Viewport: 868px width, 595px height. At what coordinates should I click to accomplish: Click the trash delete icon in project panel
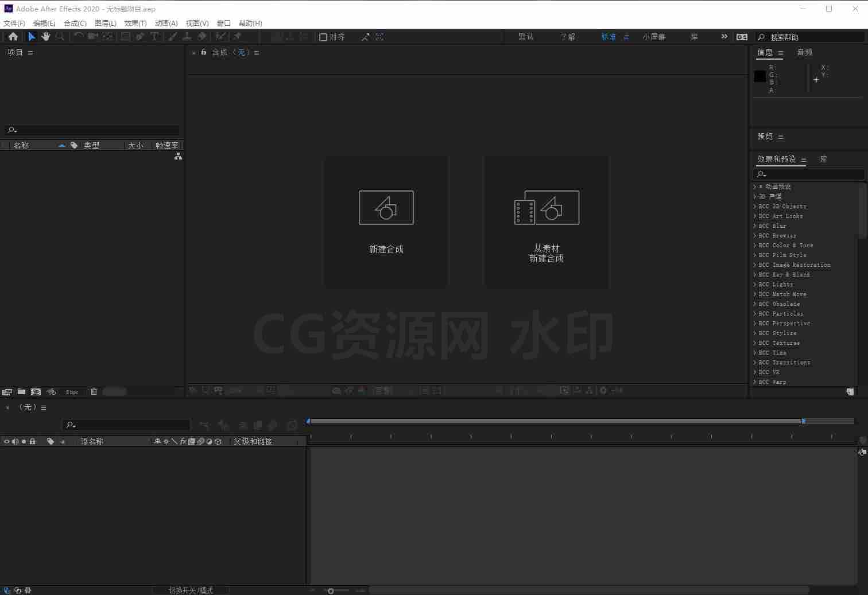point(94,392)
